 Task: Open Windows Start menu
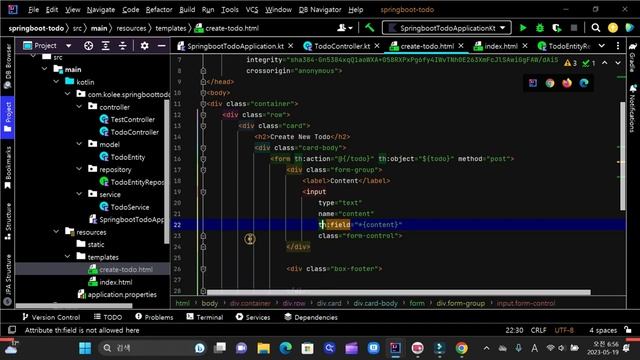(85, 348)
